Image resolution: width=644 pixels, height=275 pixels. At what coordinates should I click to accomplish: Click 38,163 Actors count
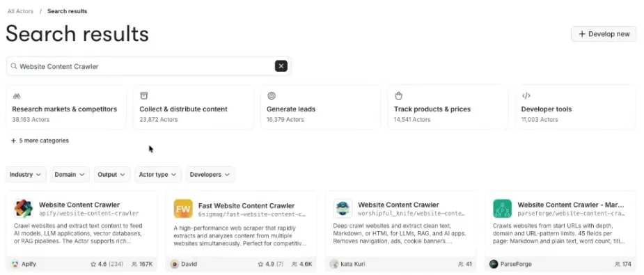(x=31, y=120)
